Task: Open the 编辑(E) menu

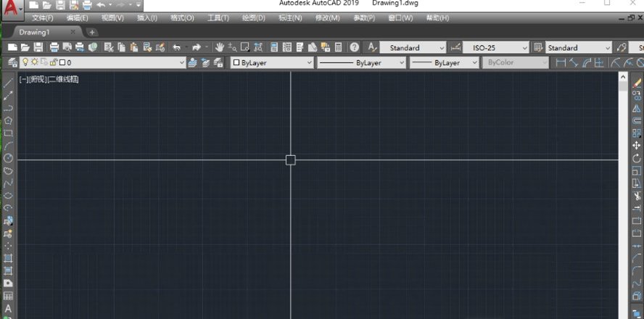Action: pyautogui.click(x=77, y=18)
